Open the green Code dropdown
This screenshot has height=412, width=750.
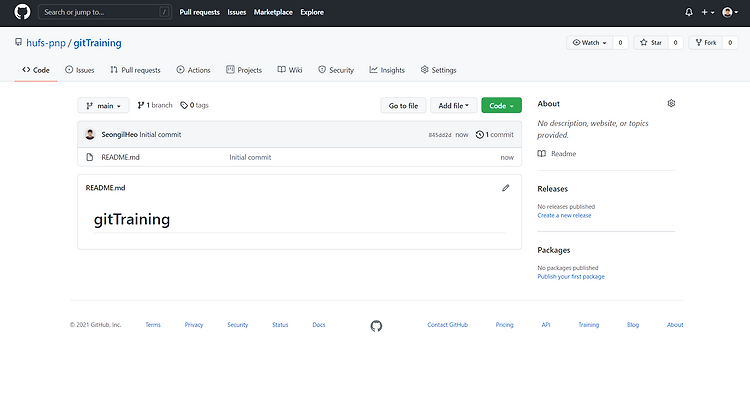(x=501, y=106)
